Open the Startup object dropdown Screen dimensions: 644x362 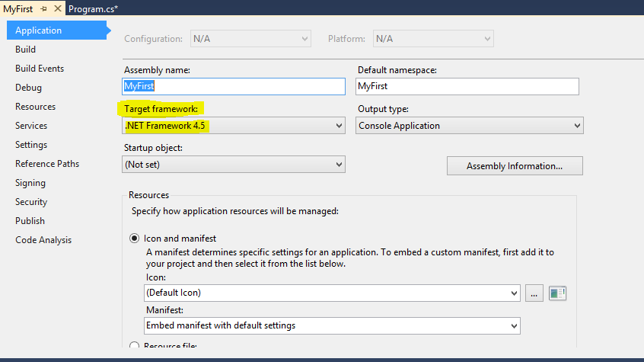(233, 165)
